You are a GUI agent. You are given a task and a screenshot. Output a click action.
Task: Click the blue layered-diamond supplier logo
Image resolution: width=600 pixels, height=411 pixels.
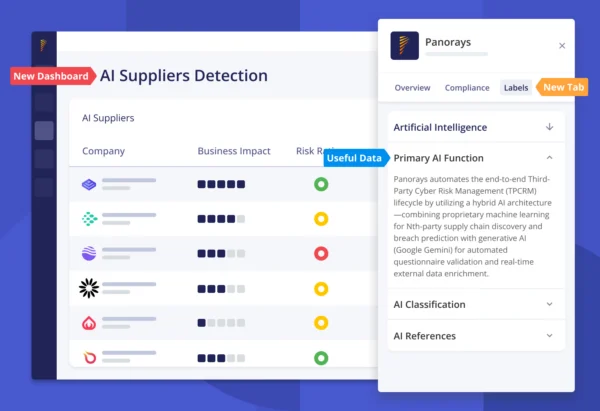[x=89, y=184]
